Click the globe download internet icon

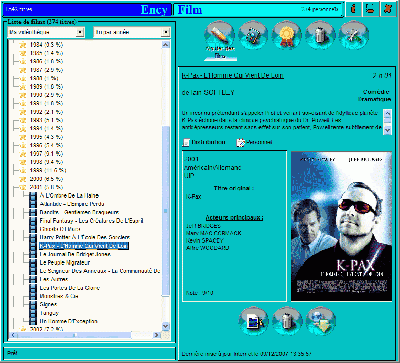tap(321, 321)
